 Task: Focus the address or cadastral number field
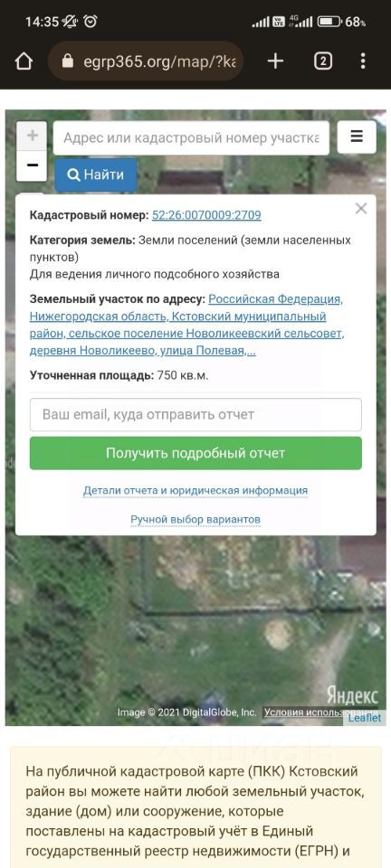(x=191, y=137)
